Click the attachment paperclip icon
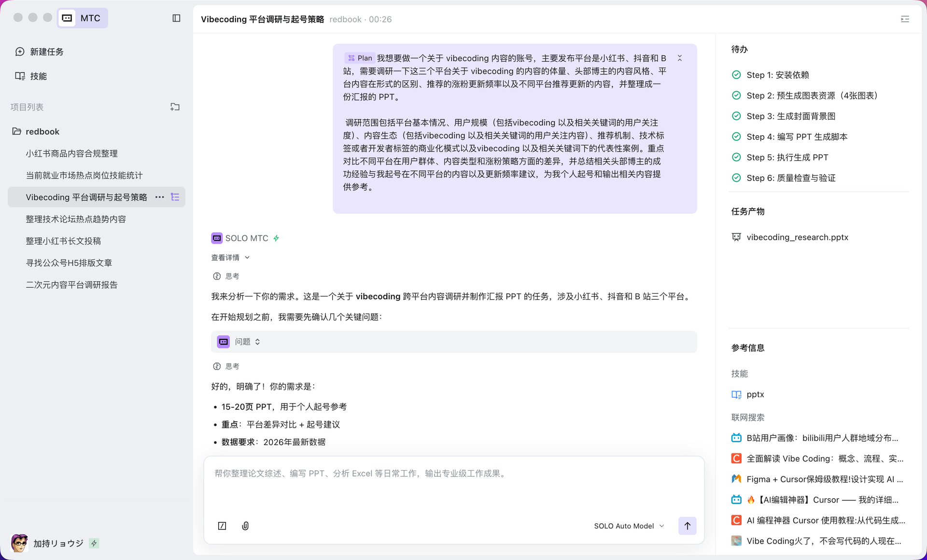The image size is (927, 560). 245,526
